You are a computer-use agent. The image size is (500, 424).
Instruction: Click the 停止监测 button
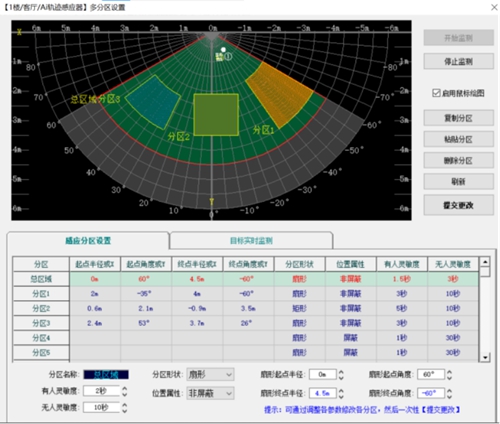pyautogui.click(x=458, y=61)
